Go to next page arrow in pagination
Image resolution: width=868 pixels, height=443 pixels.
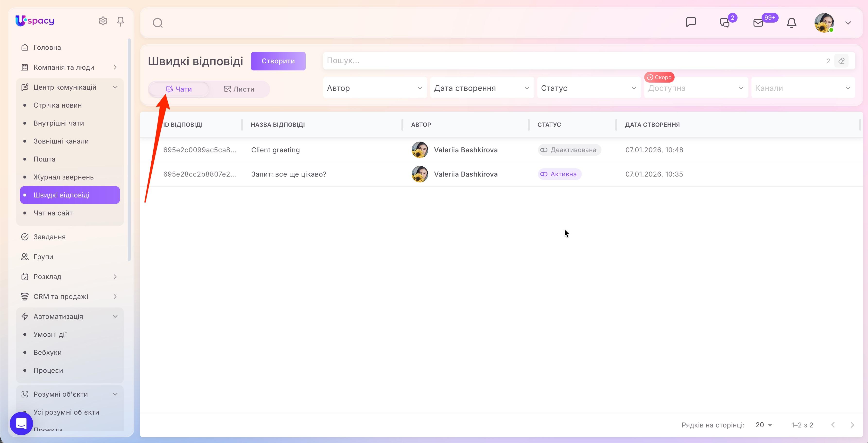coord(852,425)
